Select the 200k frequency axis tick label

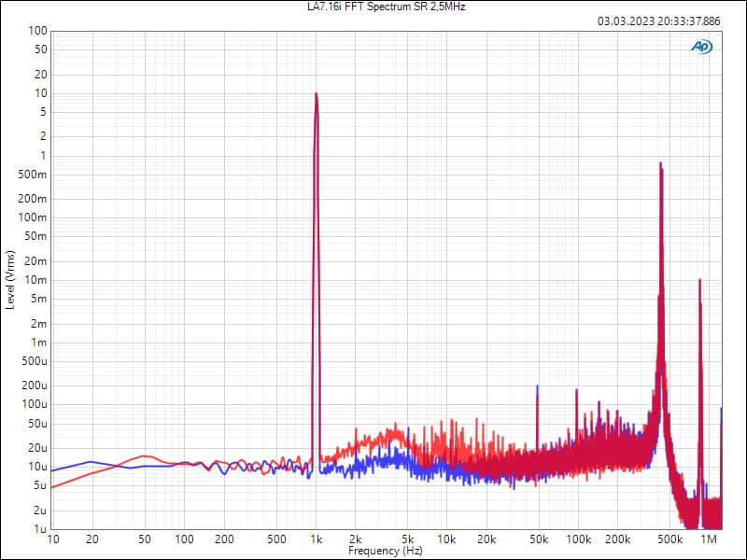click(616, 539)
